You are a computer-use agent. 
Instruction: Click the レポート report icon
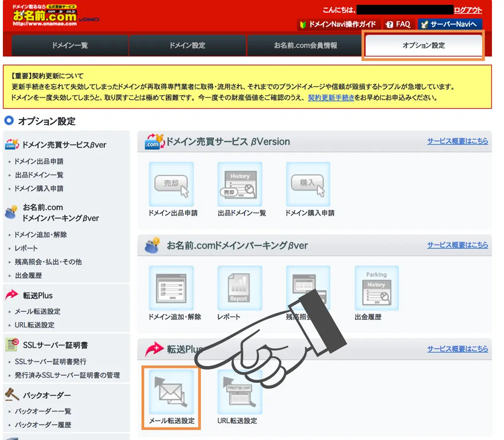pyautogui.click(x=240, y=288)
